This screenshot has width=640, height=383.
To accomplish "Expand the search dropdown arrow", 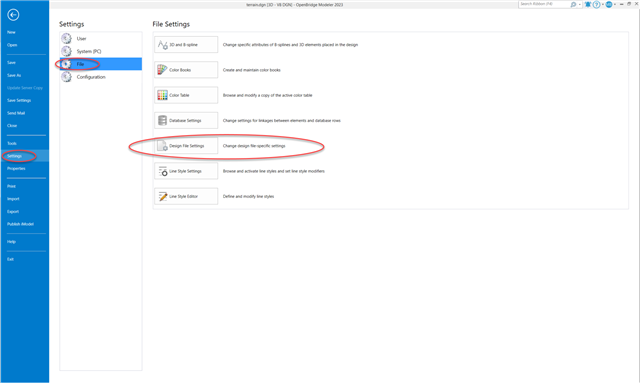I will [x=580, y=4].
